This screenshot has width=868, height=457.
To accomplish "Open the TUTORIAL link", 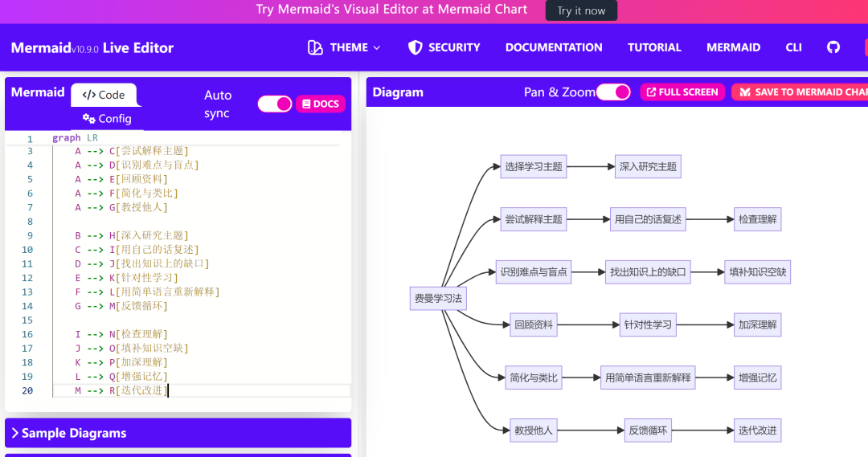I will [654, 47].
